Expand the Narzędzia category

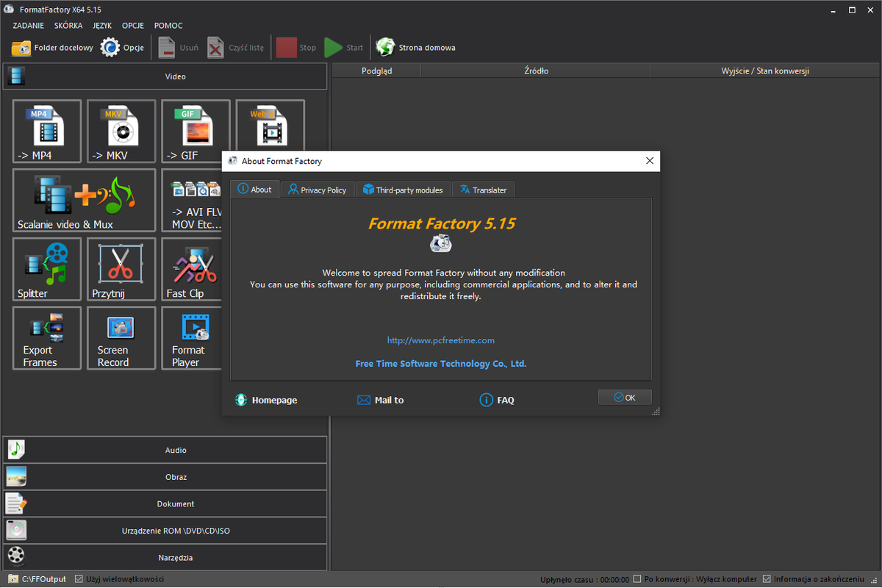click(165, 558)
